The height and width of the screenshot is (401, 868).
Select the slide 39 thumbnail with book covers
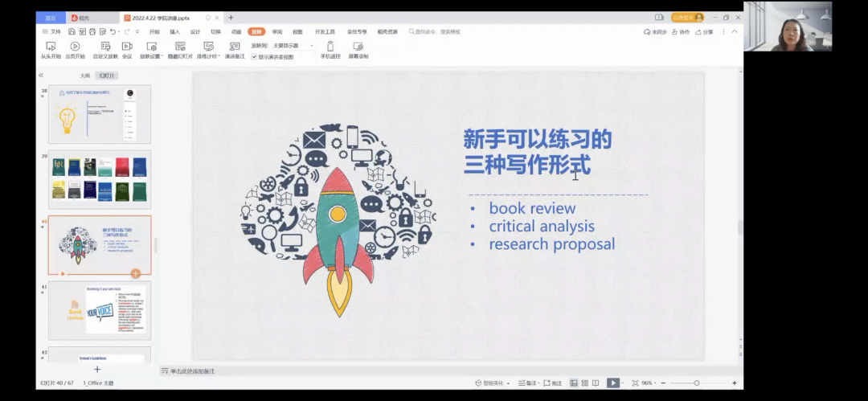coord(100,178)
